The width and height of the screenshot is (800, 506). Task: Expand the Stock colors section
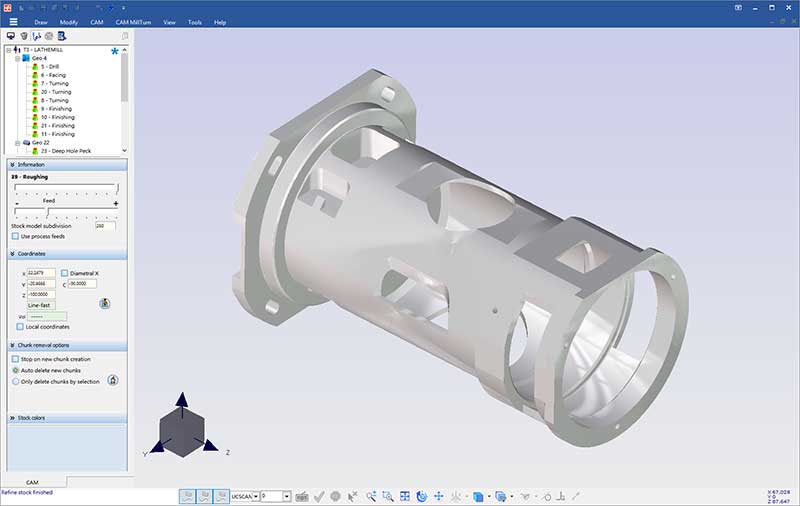(12, 418)
